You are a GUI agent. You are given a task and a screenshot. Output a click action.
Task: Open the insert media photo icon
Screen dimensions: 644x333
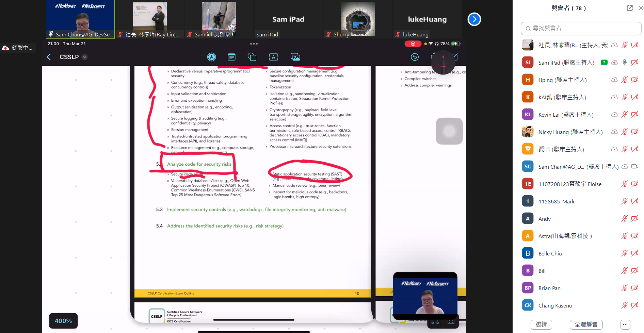point(295,57)
